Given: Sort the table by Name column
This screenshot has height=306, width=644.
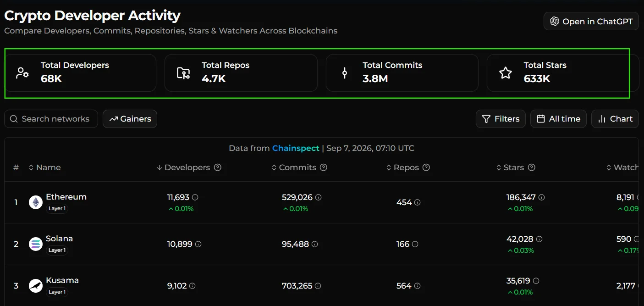Looking at the screenshot, I should pyautogui.click(x=44, y=167).
